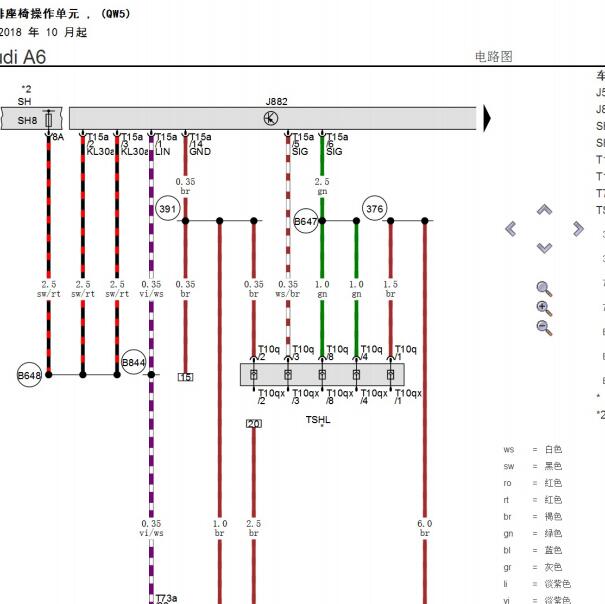The width and height of the screenshot is (605, 604).
Task: Click the T15a/5 SIG pin label
Action: [302, 144]
